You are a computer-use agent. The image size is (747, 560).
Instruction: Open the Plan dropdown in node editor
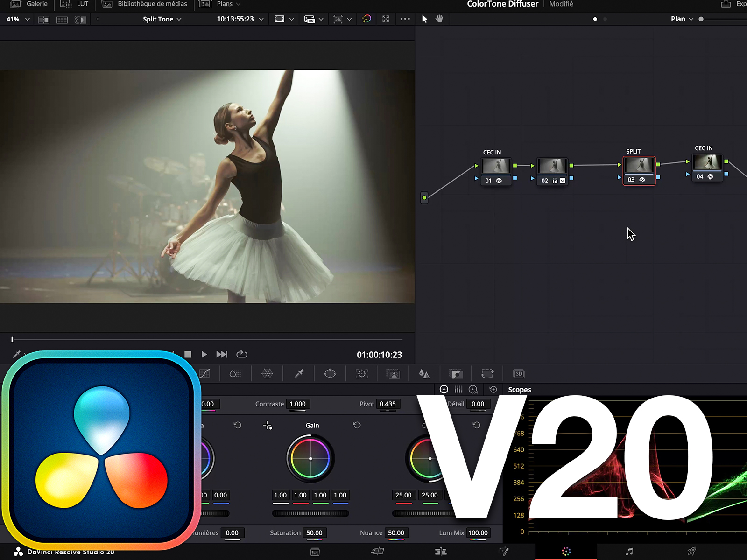pos(682,19)
